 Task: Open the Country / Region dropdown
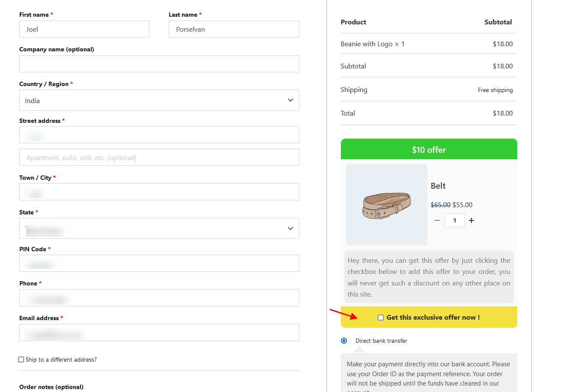(159, 100)
